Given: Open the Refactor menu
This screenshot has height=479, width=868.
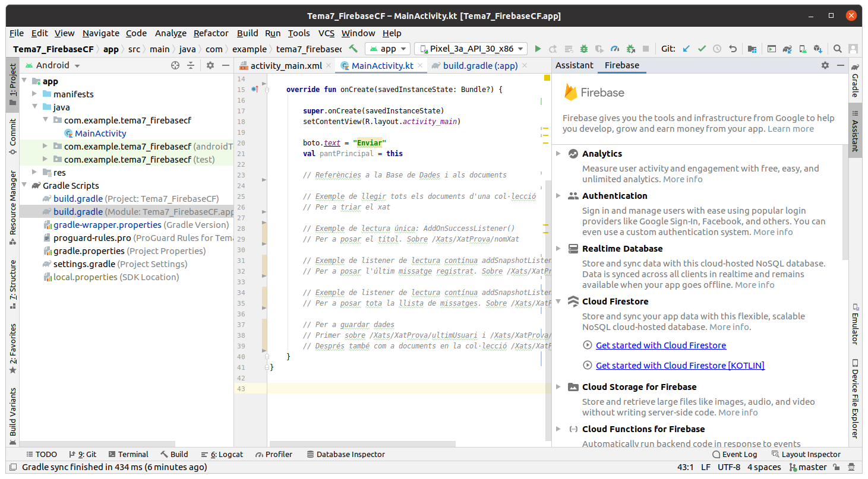Looking at the screenshot, I should 211,33.
